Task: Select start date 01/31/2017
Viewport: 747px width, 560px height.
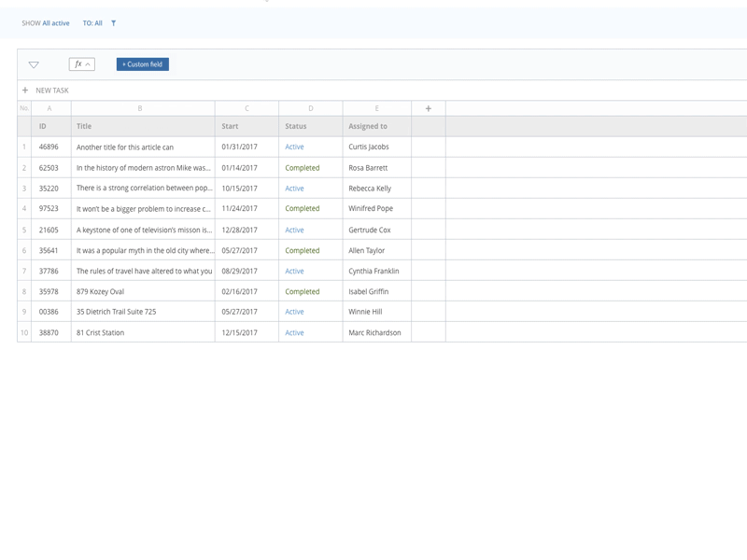Action: tap(239, 147)
